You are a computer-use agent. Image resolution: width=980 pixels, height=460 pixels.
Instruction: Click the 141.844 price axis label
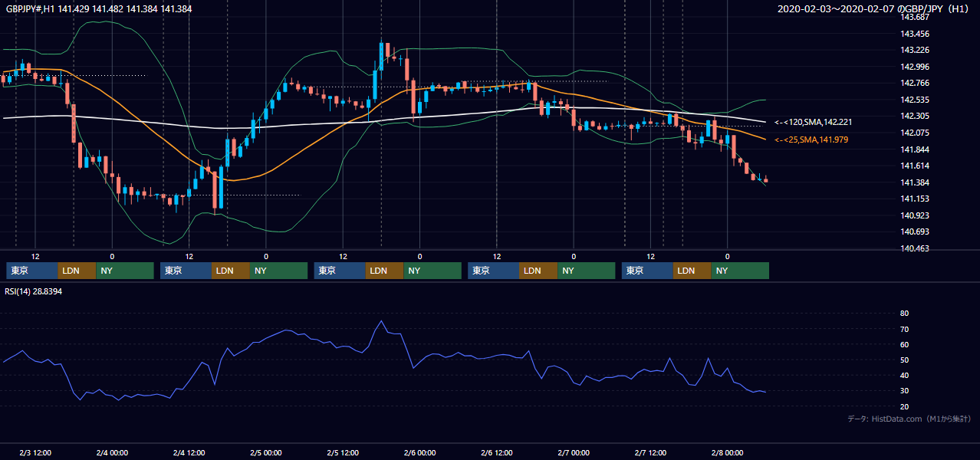pyautogui.click(x=914, y=149)
